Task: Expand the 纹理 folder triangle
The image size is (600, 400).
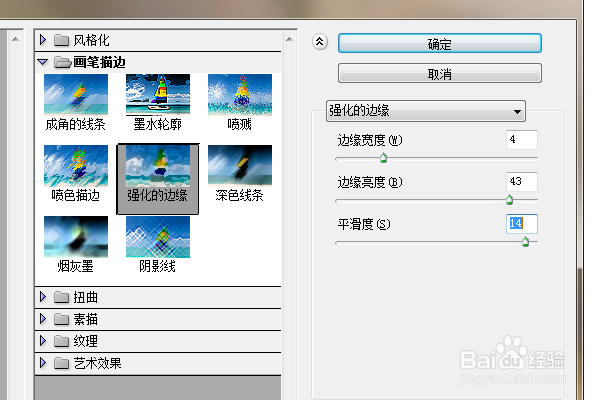Action: coord(43,341)
